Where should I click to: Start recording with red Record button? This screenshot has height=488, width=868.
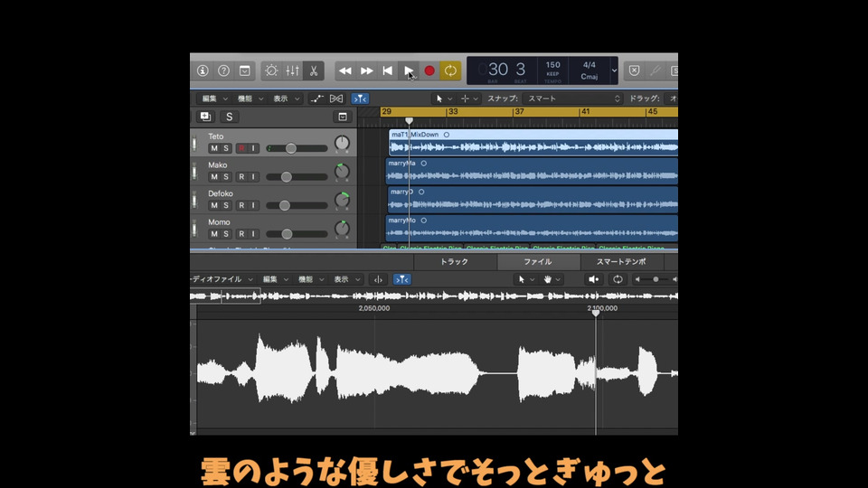(429, 70)
